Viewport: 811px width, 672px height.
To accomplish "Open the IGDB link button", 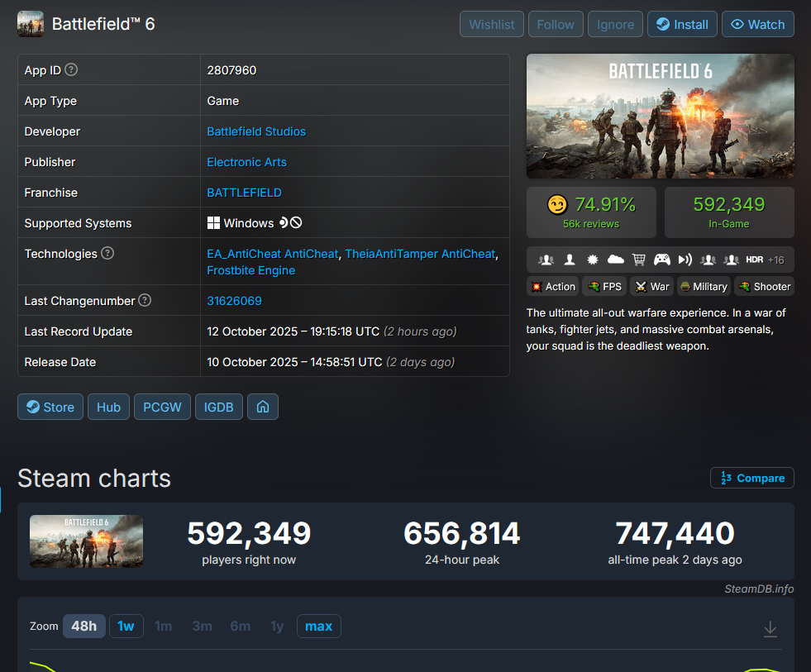I will pyautogui.click(x=219, y=407).
